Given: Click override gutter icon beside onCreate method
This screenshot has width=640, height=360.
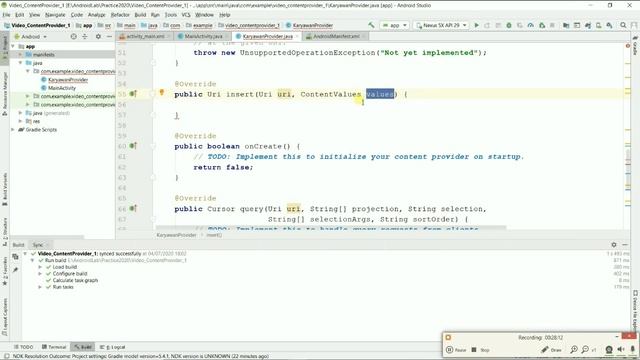Looking at the screenshot, I should tap(133, 146).
